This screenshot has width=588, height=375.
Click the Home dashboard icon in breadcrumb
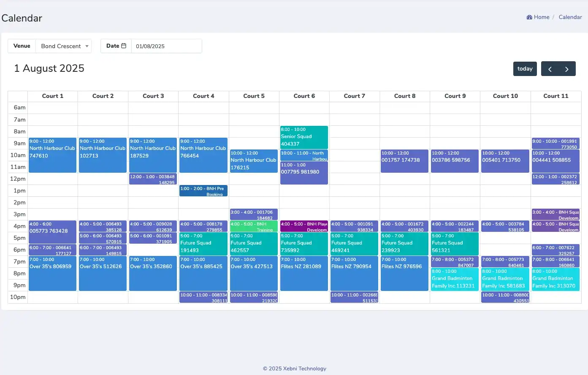tap(529, 17)
